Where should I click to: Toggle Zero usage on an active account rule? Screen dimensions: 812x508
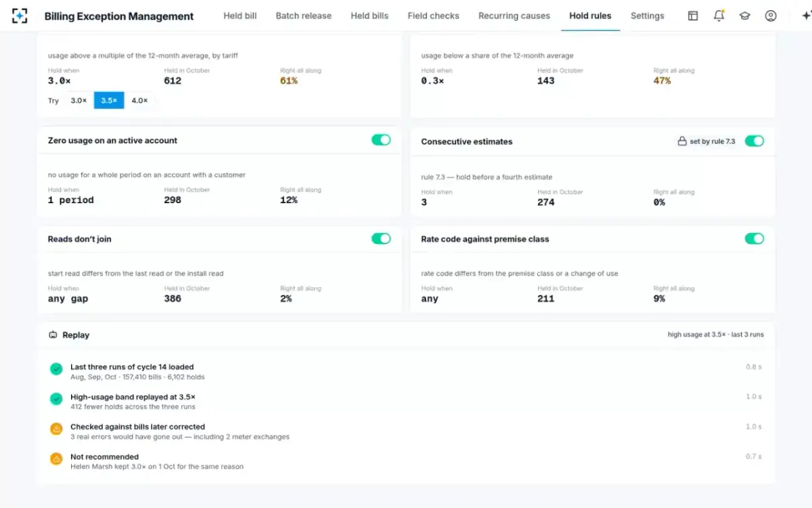381,140
